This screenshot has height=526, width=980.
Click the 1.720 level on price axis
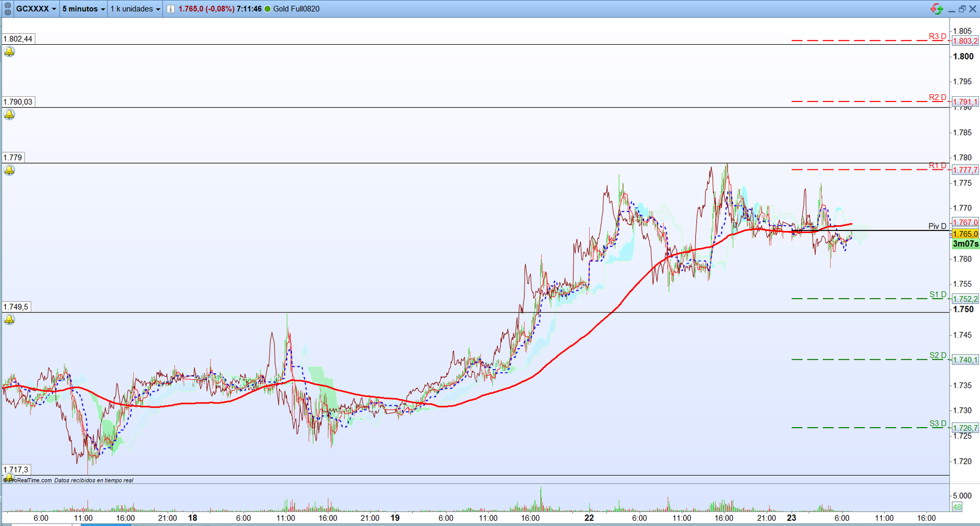coord(962,461)
